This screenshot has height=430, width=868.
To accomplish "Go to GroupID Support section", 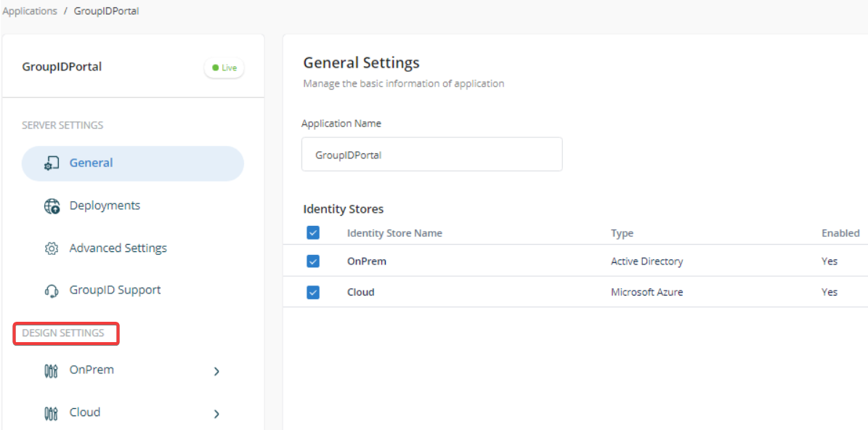I will pos(115,290).
